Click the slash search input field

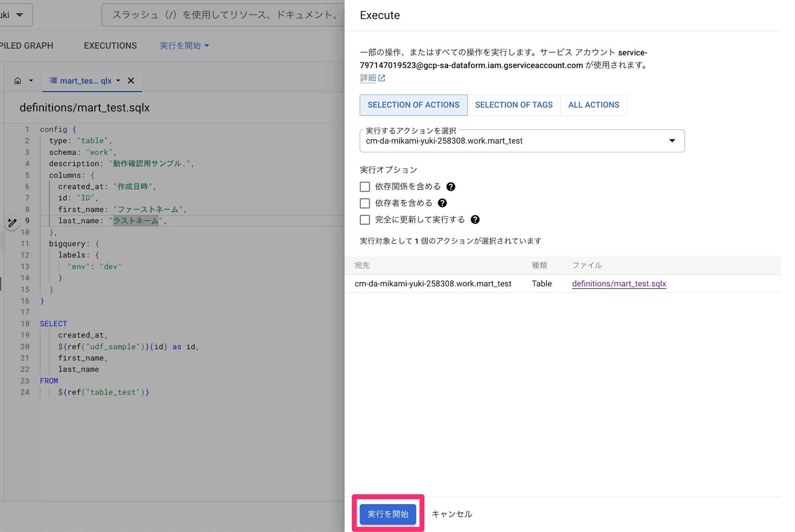pos(223,15)
